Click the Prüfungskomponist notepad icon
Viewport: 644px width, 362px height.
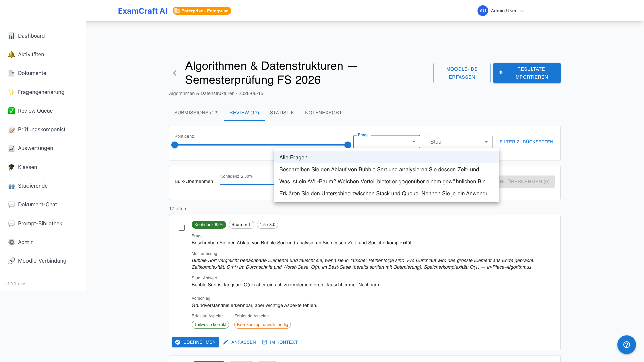11,129
